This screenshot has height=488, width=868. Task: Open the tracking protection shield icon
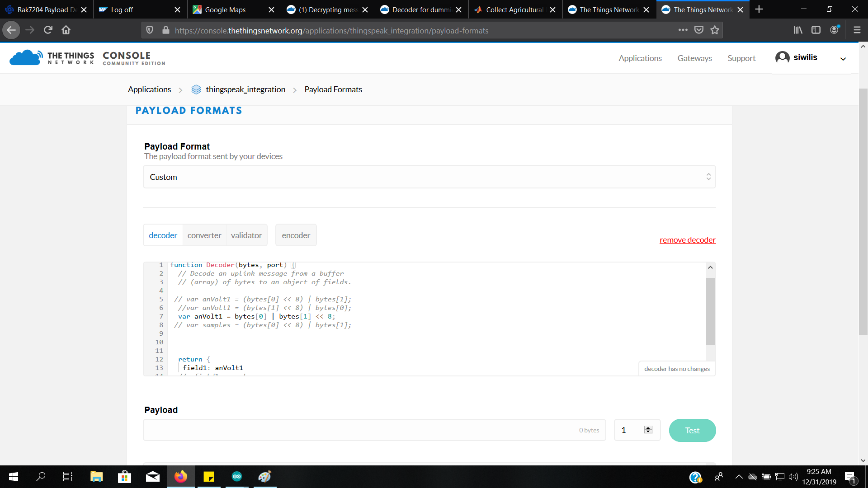150,30
